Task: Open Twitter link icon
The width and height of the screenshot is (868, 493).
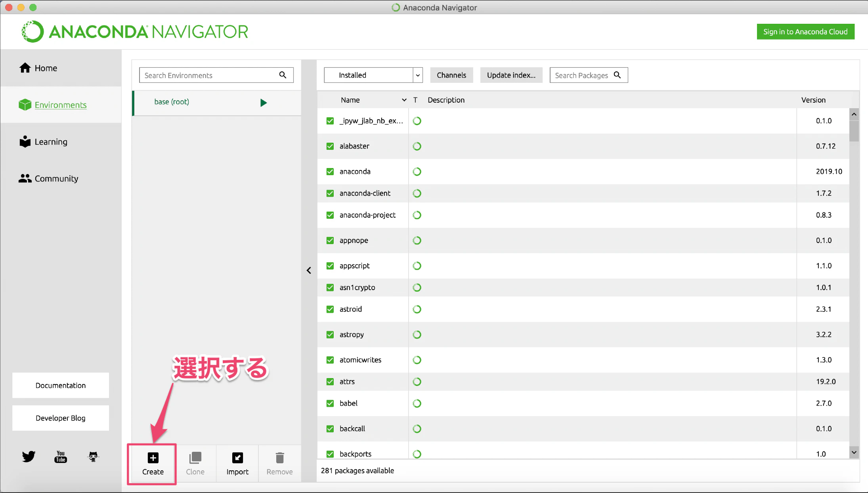Action: tap(29, 457)
